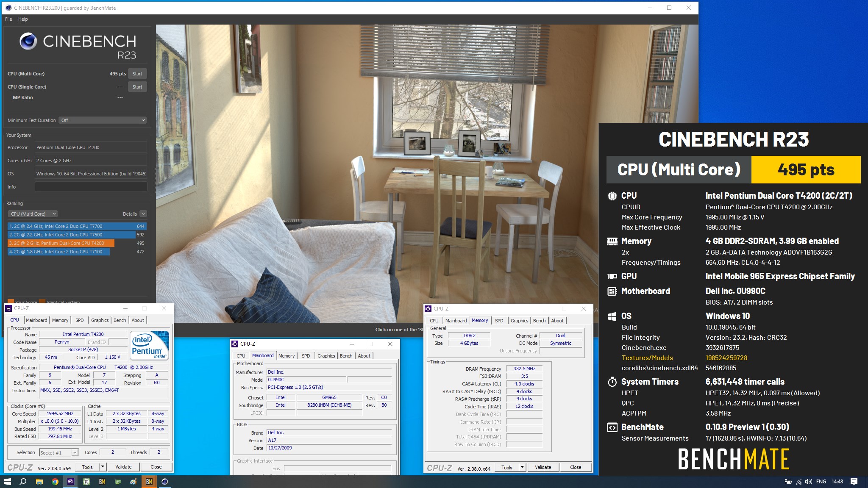868x488 pixels.
Task: Click the Cinebench sphere logo
Action: (x=28, y=41)
